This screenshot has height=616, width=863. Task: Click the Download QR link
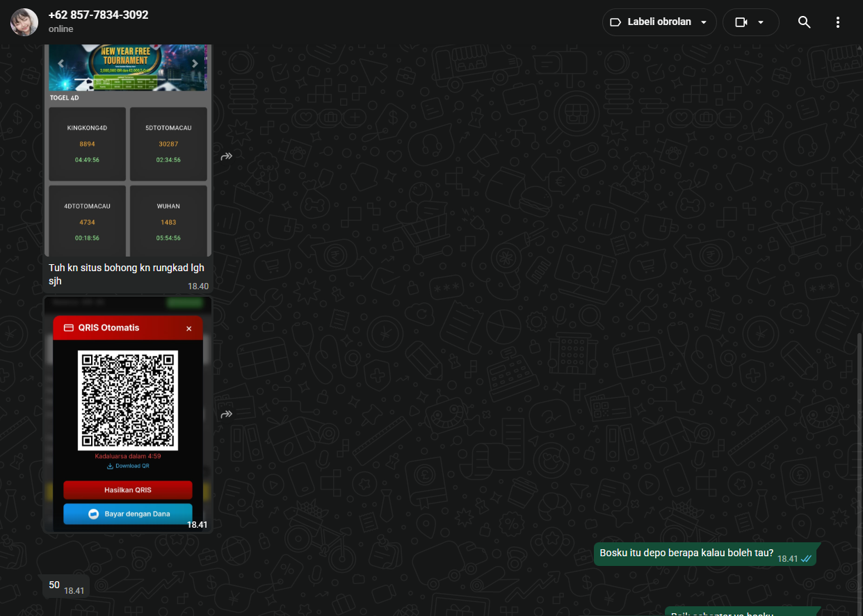(x=128, y=466)
